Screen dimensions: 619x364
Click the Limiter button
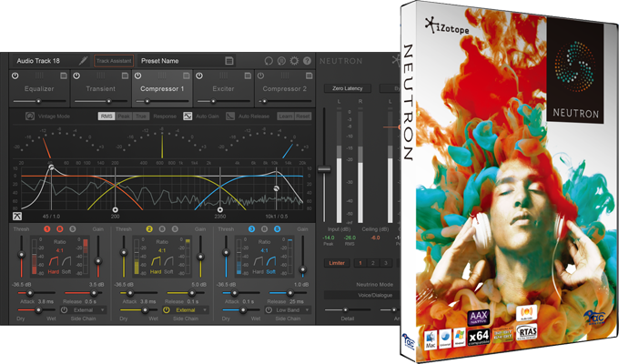point(337,263)
